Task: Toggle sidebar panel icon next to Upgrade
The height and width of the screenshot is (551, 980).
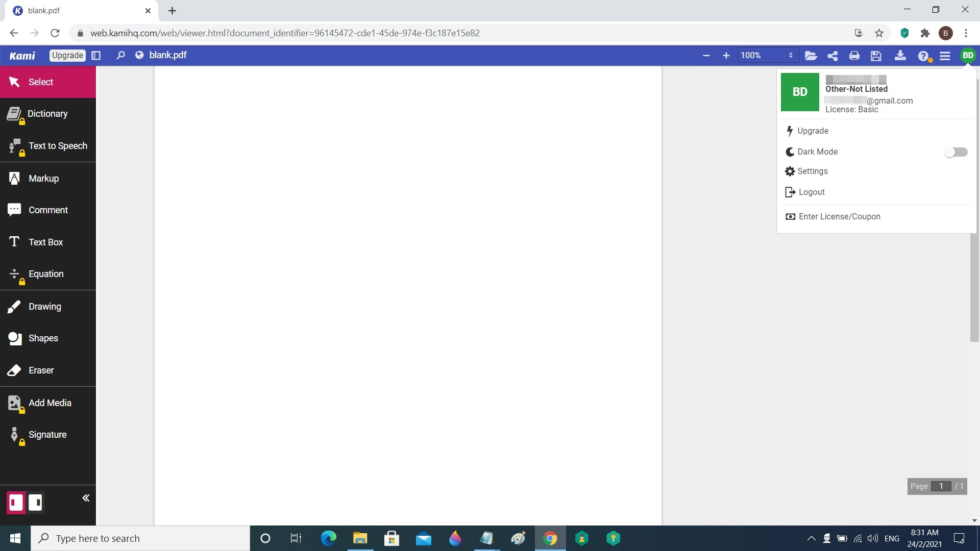Action: pyautogui.click(x=96, y=55)
